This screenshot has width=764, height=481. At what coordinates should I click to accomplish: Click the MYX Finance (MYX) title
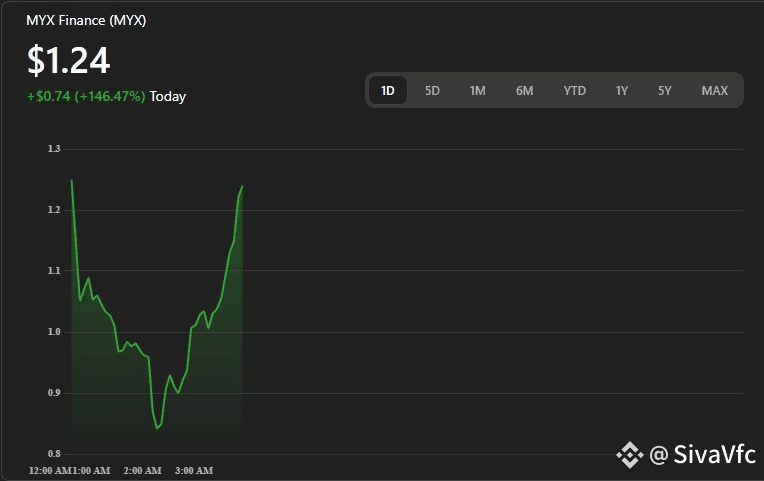[x=86, y=20]
